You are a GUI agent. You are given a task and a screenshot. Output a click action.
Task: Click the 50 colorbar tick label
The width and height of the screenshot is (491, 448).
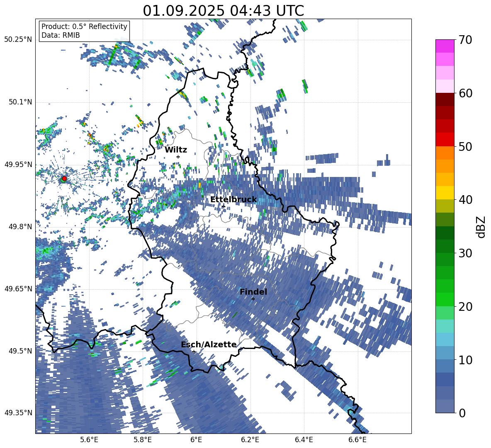pos(466,146)
